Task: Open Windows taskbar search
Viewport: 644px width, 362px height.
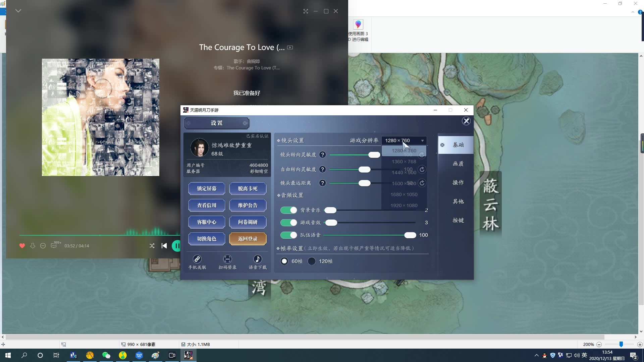Action: [x=24, y=355]
